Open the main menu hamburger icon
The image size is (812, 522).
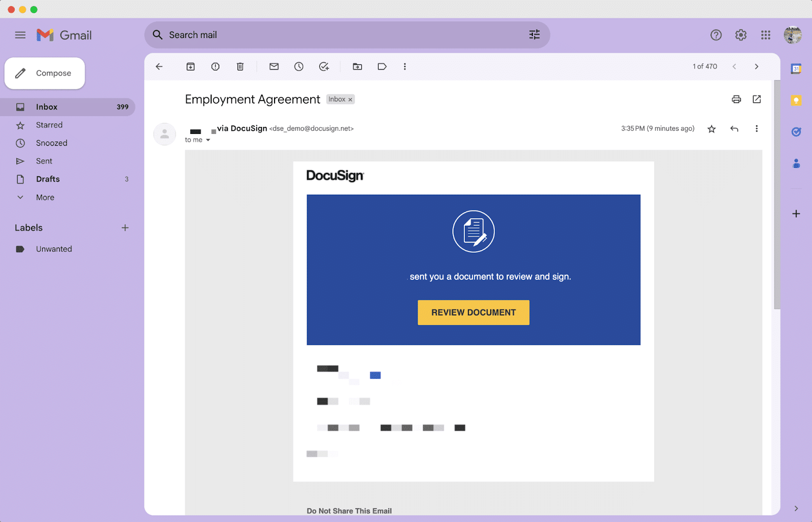click(20, 35)
